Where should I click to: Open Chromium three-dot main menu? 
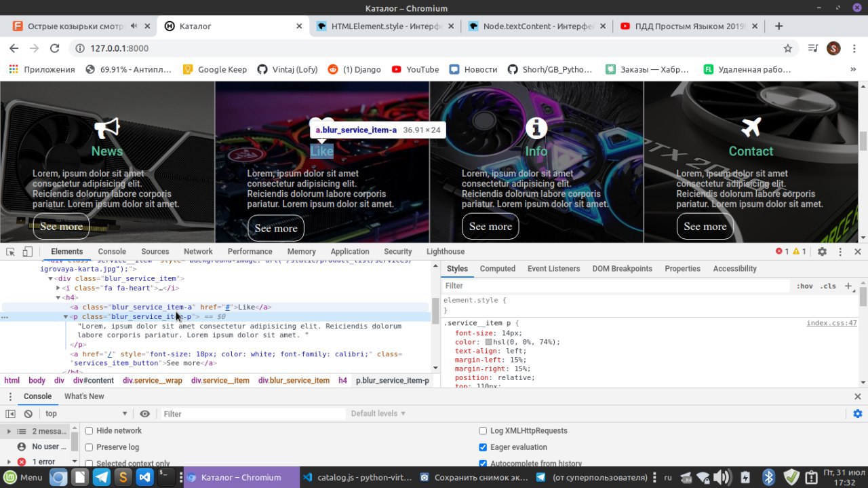[854, 48]
